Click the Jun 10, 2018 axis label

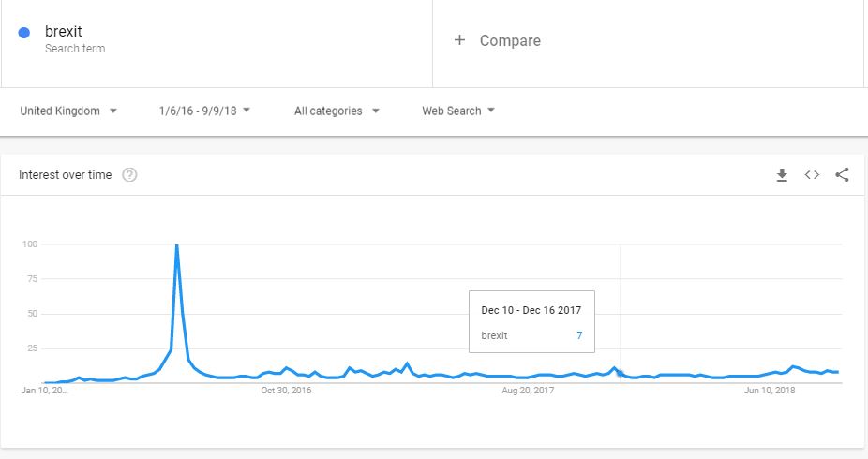click(770, 391)
